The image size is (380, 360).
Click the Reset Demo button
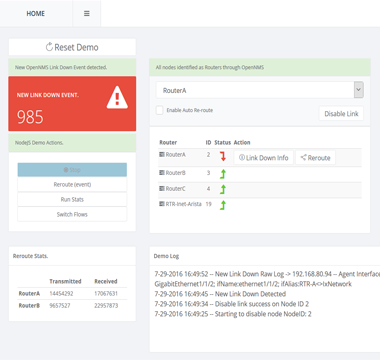[x=72, y=47]
